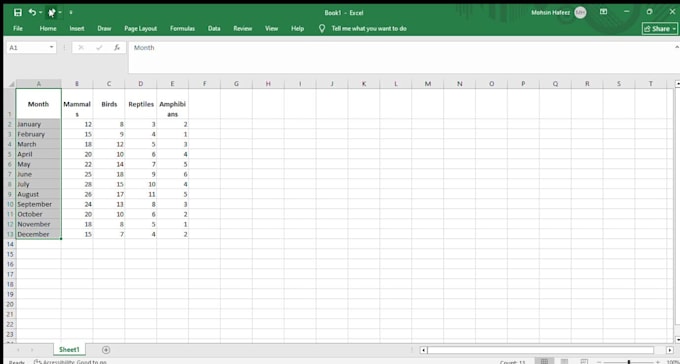Viewport: 680px width, 364px height.
Task: Open the undo history dropdown arrow
Action: coord(41,13)
